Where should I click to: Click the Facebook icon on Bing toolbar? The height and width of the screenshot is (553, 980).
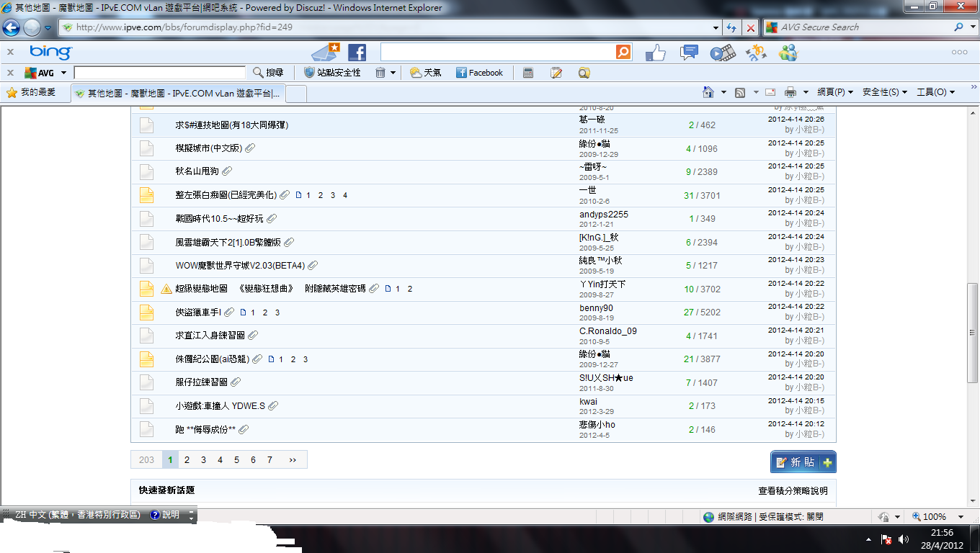(357, 53)
